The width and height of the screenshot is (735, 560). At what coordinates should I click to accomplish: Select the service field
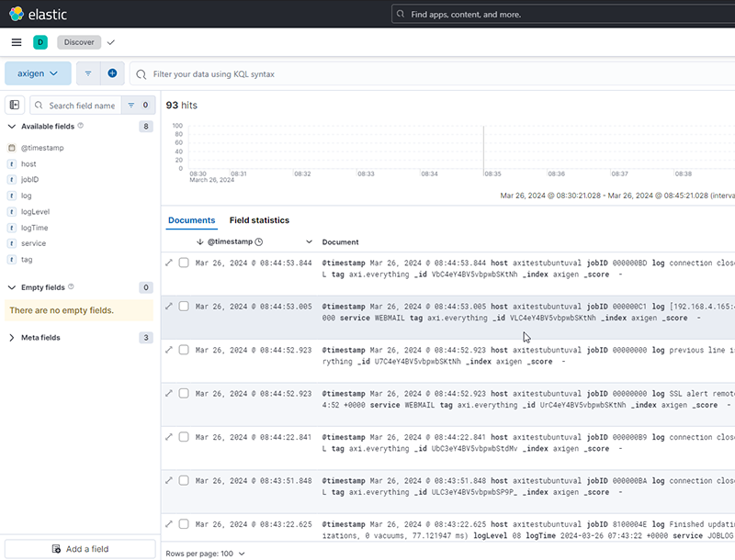coord(33,243)
